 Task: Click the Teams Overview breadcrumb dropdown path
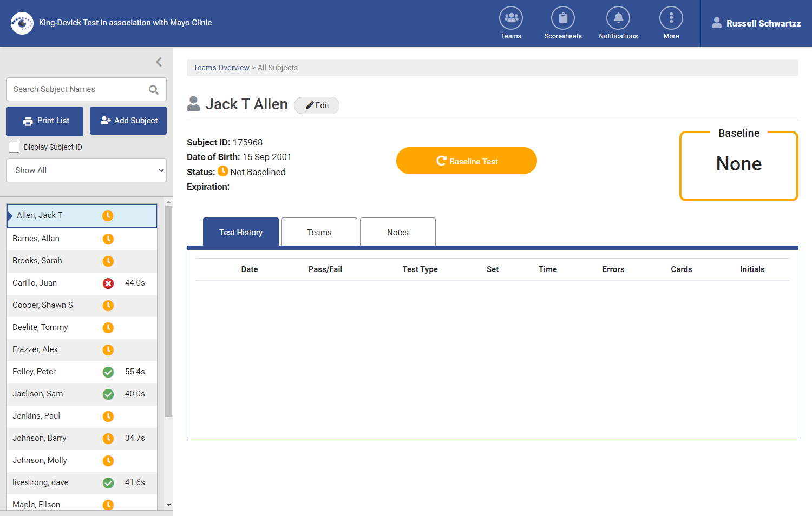(221, 67)
